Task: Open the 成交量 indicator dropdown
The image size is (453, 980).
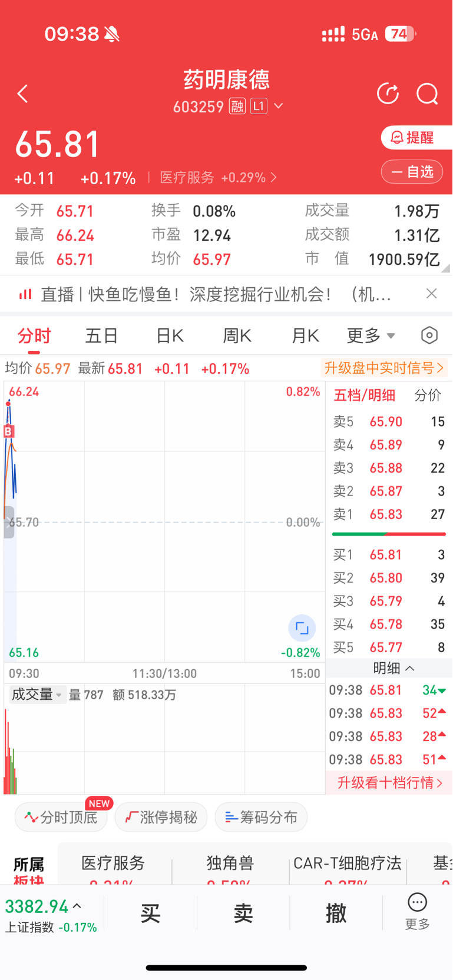Action: (37, 695)
